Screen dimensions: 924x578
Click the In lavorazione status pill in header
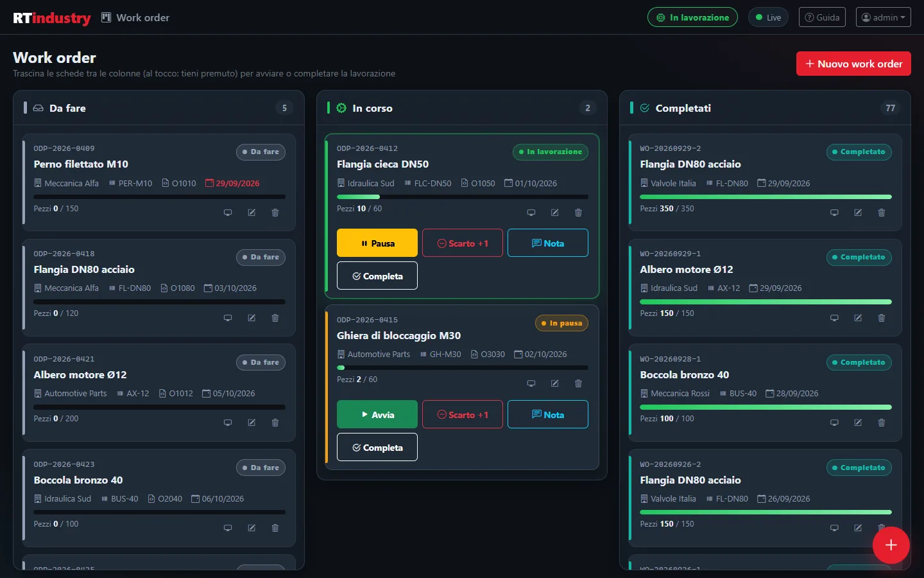[x=692, y=17]
